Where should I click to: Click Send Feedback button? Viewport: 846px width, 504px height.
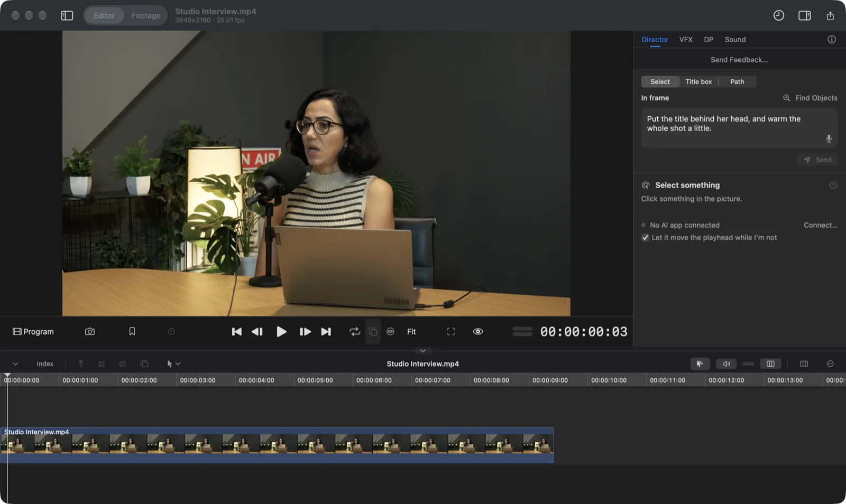pos(739,60)
